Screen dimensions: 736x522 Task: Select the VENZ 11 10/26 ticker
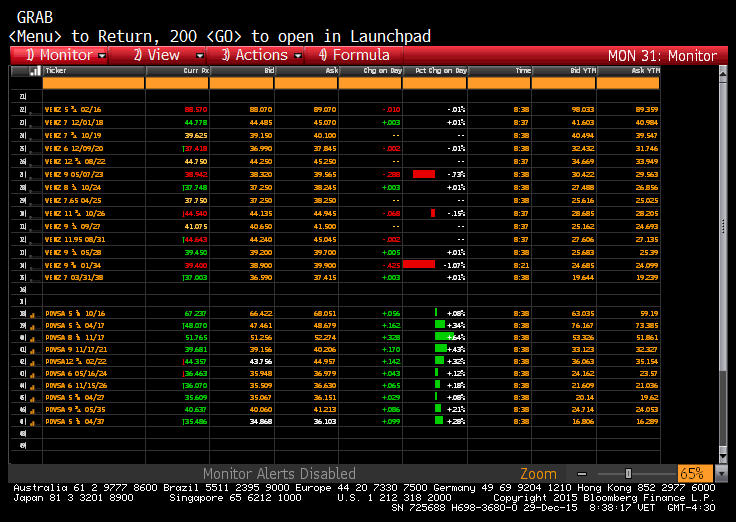coord(75,214)
